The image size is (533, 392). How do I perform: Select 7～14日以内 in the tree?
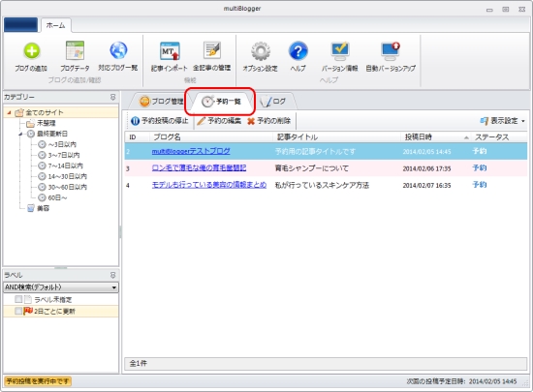(x=65, y=166)
